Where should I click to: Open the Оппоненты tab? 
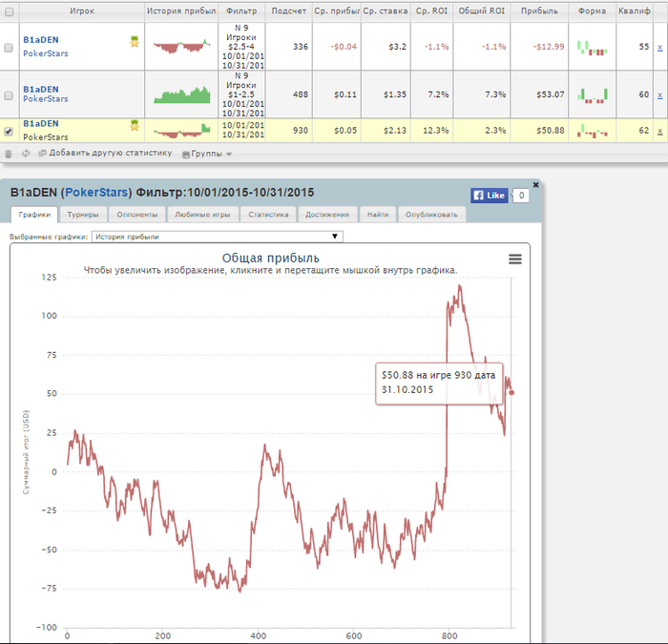point(137,215)
